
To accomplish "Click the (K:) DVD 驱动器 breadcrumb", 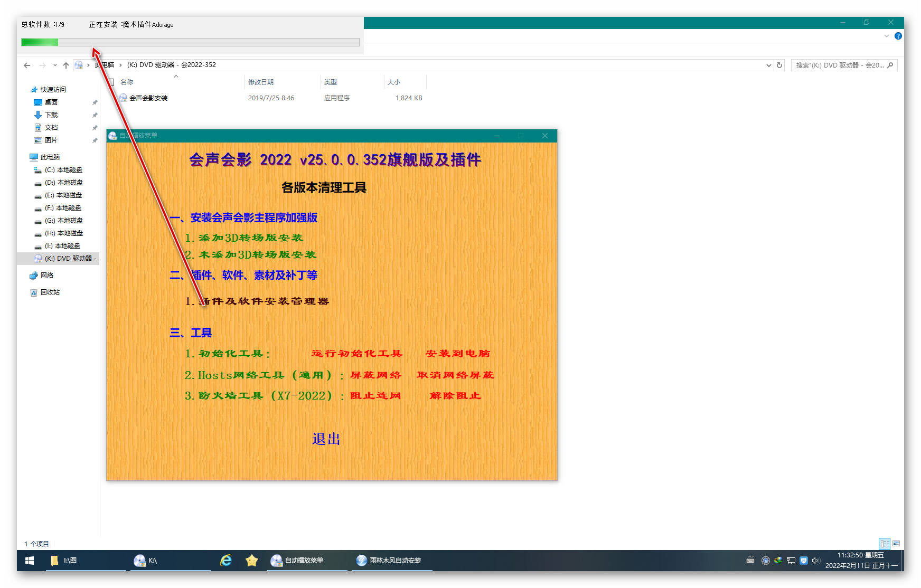I will pyautogui.click(x=171, y=65).
